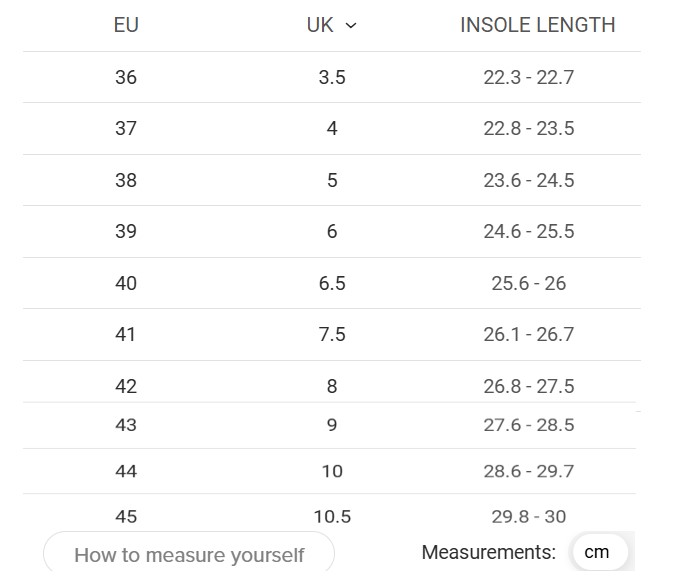This screenshot has height=576, width=679.
Task: Click insole length 22.3 - 22.7
Action: [x=529, y=78]
